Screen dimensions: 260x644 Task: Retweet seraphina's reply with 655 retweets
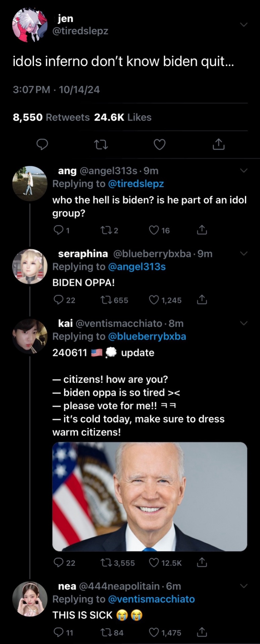click(x=105, y=300)
